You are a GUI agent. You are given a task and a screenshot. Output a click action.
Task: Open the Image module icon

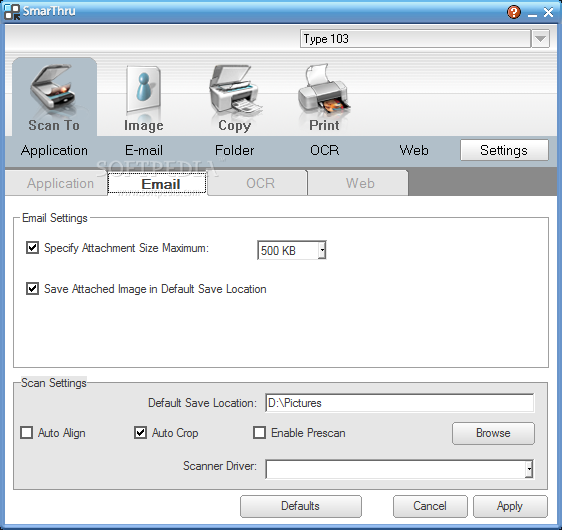[143, 97]
